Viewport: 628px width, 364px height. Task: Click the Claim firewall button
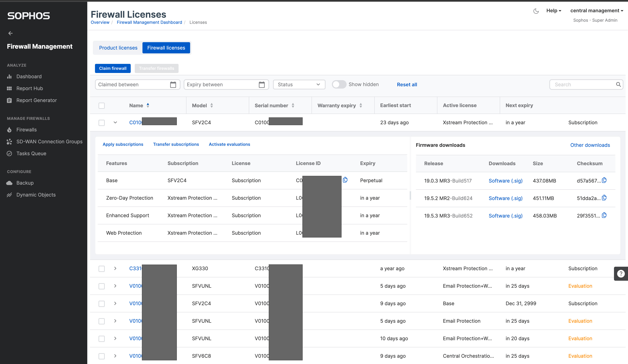[113, 68]
